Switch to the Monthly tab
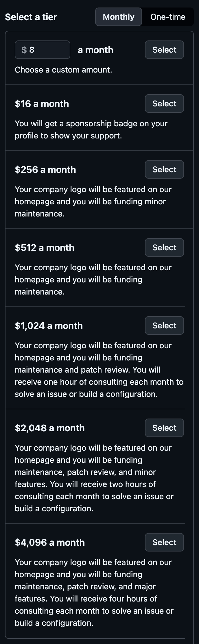Image resolution: width=199 pixels, height=644 pixels. pos(119,17)
